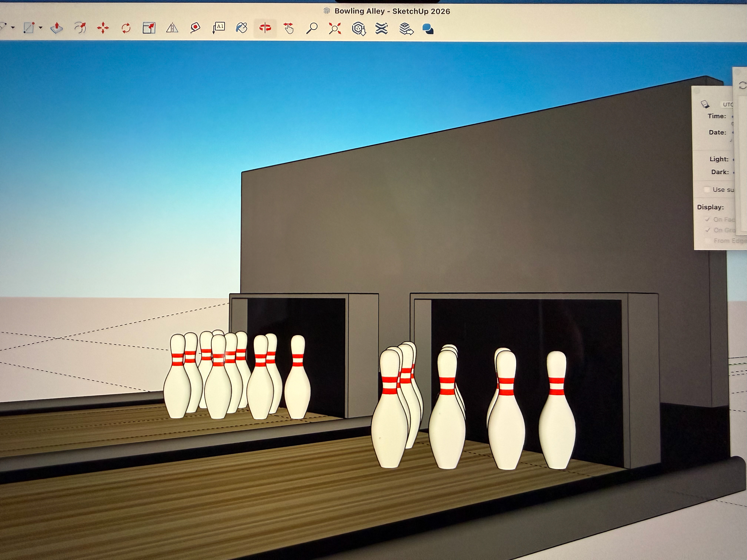
Task: Select the Push/Pull tool
Action: (x=57, y=28)
